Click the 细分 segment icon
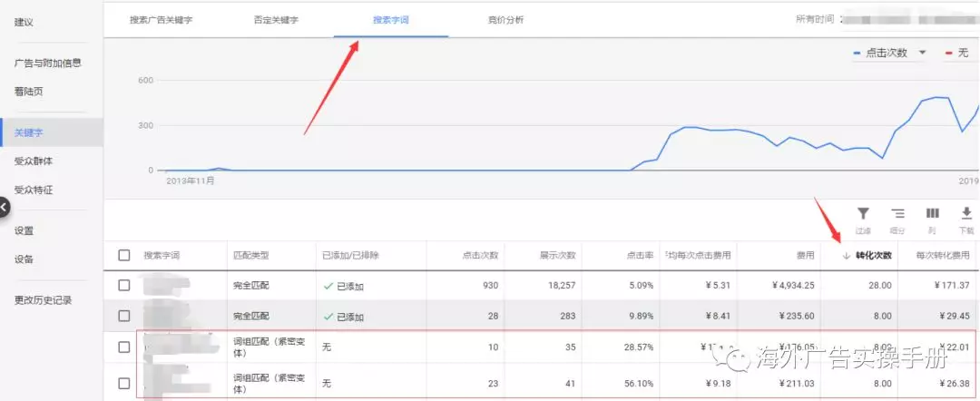Image resolution: width=980 pixels, height=401 pixels. 897,214
